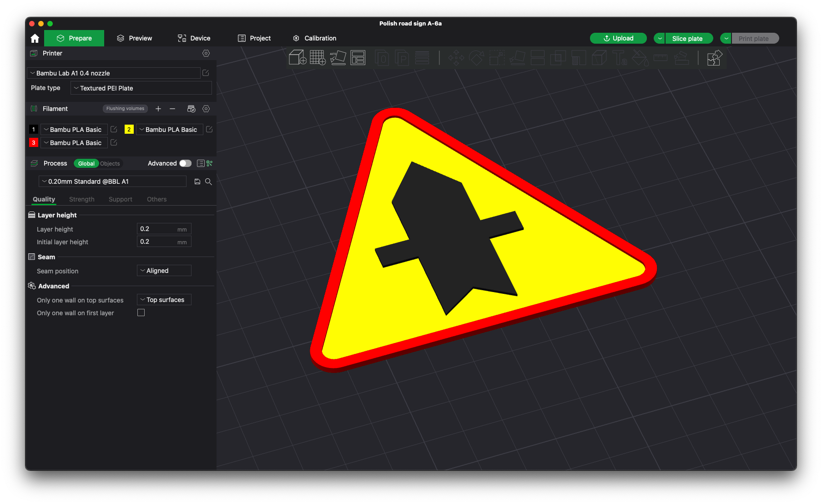The image size is (822, 504).
Task: Click the Flushing volumes button
Action: click(125, 109)
